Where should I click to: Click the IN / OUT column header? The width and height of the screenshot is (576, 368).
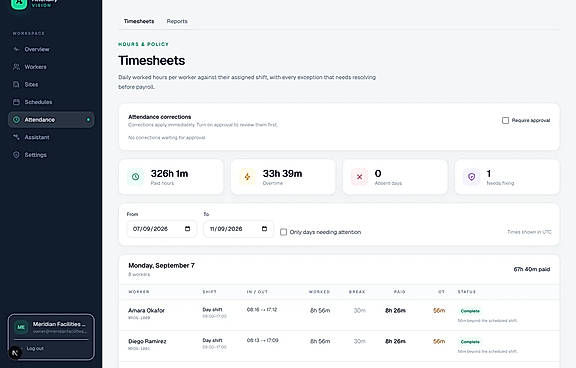click(257, 292)
